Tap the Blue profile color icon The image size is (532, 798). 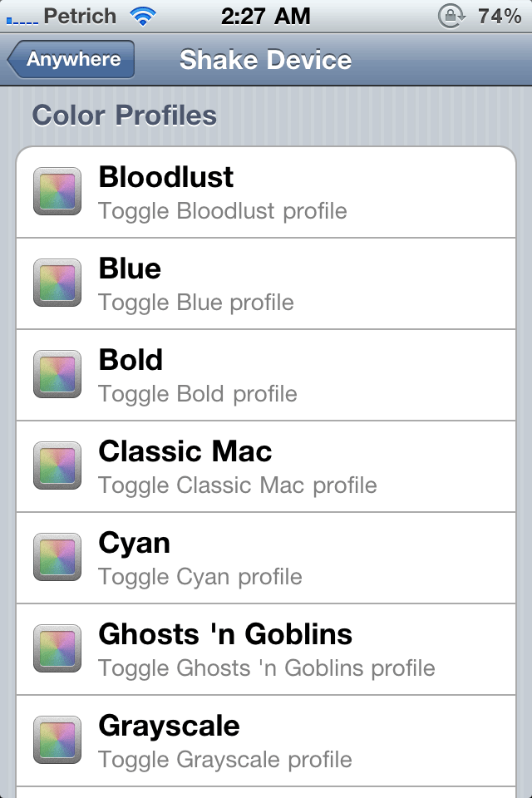[x=57, y=283]
